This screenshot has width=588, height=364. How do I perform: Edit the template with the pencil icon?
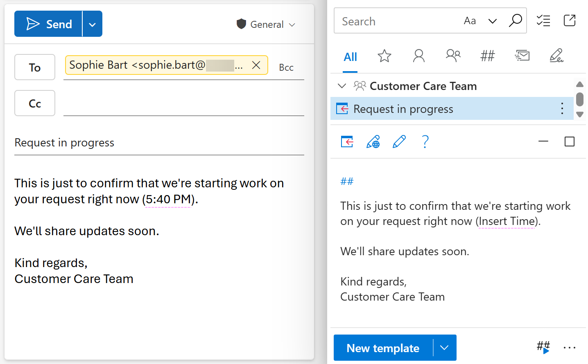coord(399,142)
